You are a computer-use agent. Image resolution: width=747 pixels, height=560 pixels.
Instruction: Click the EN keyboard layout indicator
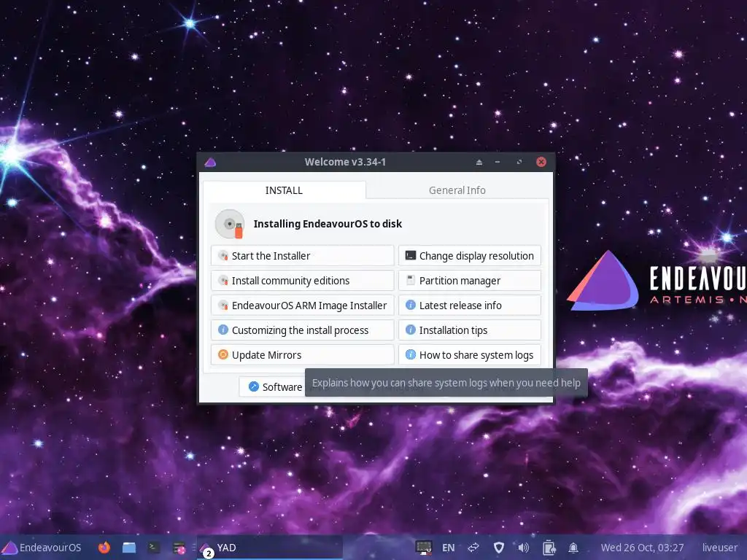(x=449, y=548)
